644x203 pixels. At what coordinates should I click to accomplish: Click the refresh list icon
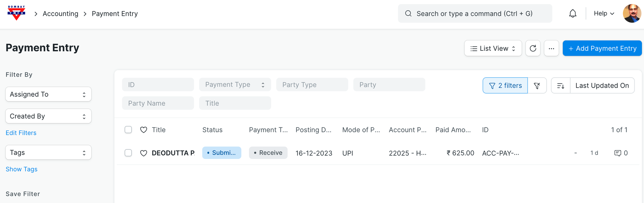tap(533, 48)
